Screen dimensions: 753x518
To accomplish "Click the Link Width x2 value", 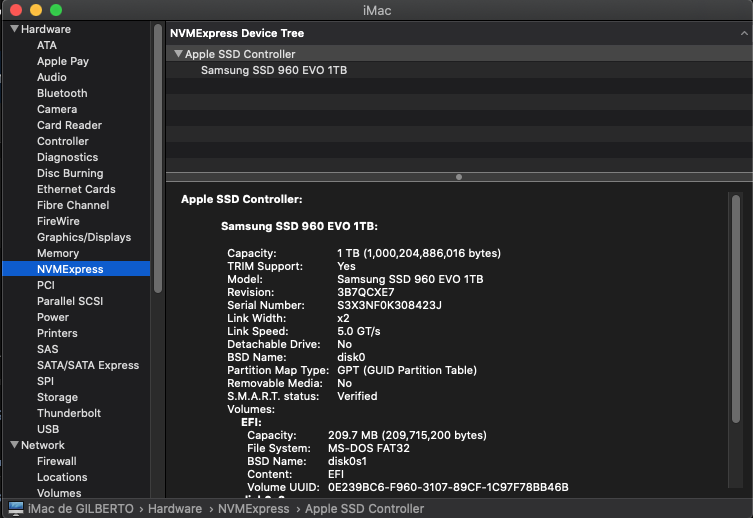I will tap(343, 318).
